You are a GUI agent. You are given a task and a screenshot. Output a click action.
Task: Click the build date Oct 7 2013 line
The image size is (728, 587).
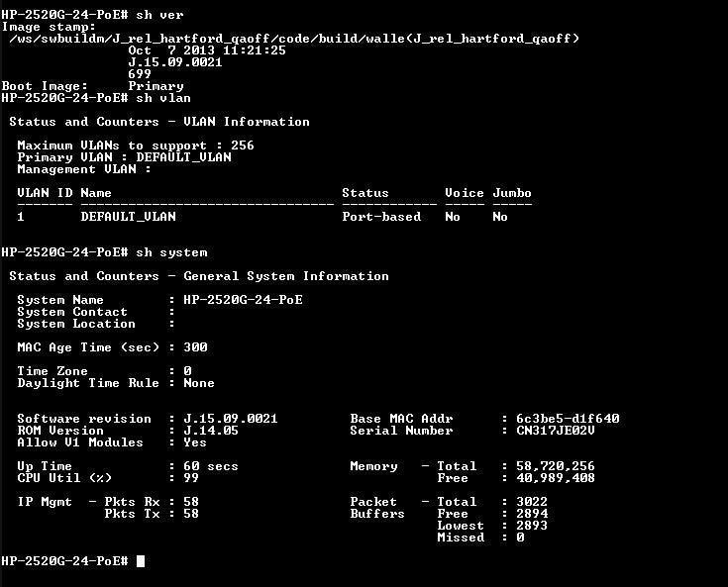[x=207, y=50]
